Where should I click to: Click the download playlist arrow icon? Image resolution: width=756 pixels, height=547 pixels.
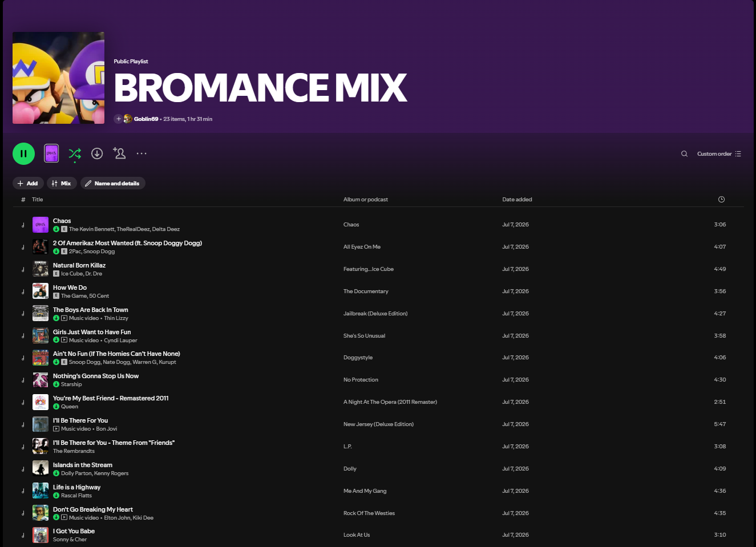[x=97, y=153]
